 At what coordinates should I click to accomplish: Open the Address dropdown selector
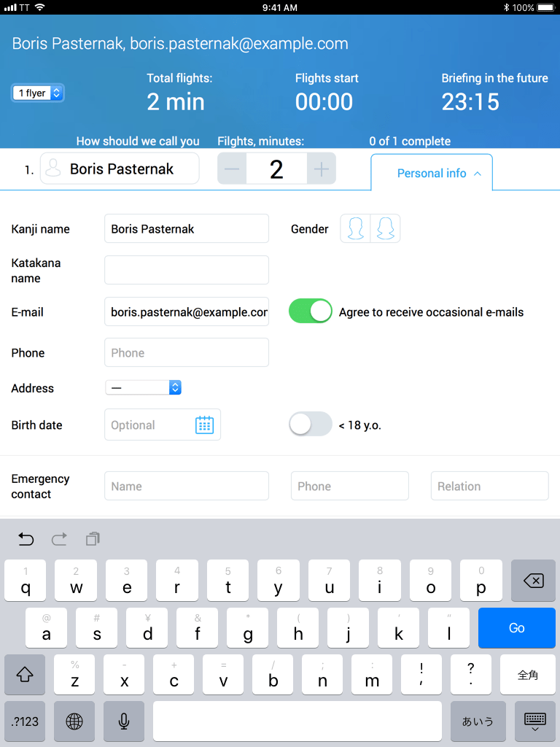pyautogui.click(x=144, y=388)
